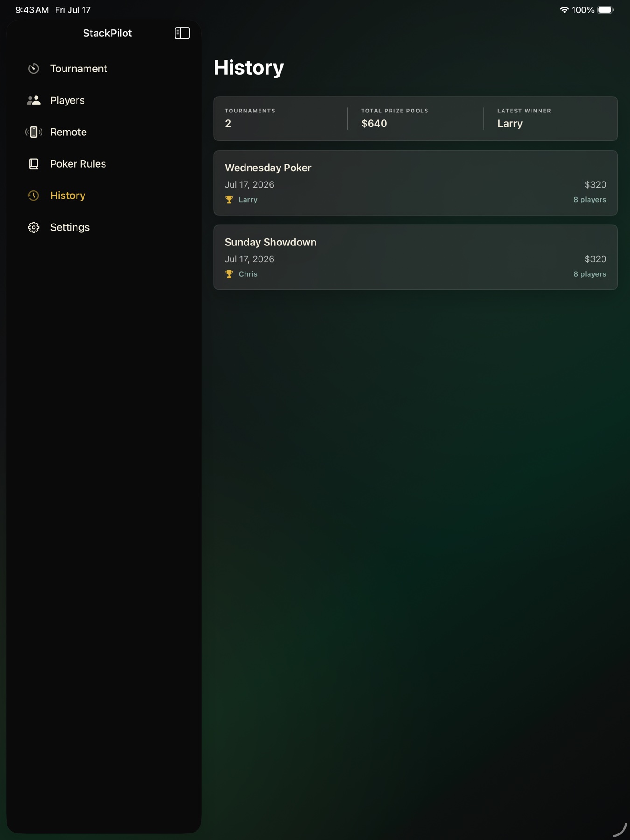This screenshot has width=630, height=840.
Task: Click Sunday Showdown's Jul 17, 2026 date
Action: pos(250,259)
